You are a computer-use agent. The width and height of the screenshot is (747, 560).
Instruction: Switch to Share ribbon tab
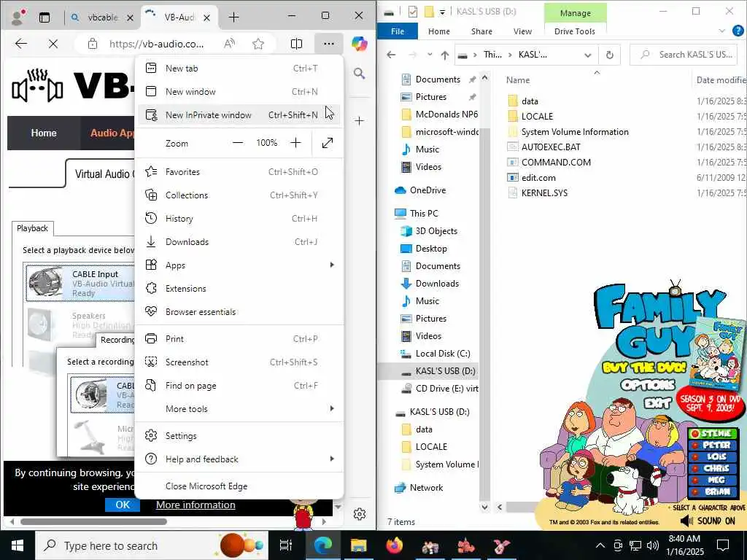point(481,31)
